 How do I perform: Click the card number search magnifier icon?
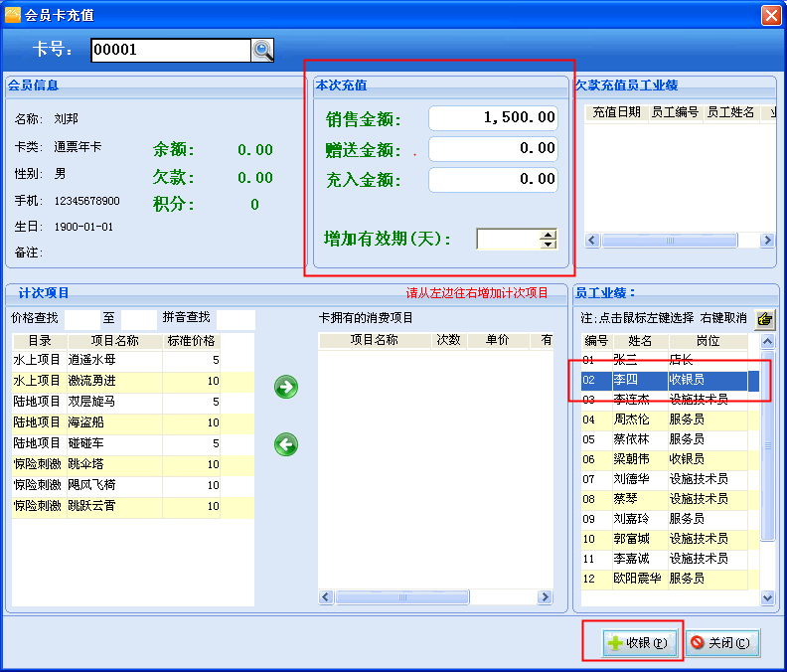pyautogui.click(x=262, y=51)
